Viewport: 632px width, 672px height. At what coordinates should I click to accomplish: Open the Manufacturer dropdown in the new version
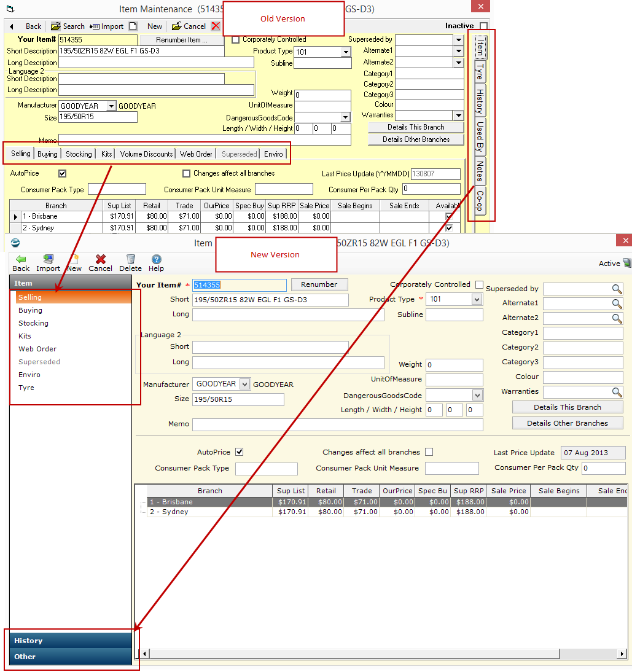click(x=244, y=384)
